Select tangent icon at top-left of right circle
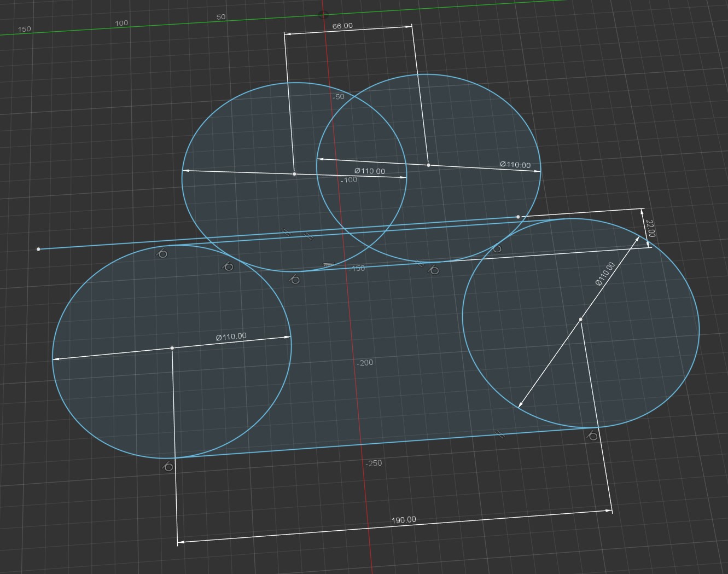The image size is (728, 574). coord(497,249)
